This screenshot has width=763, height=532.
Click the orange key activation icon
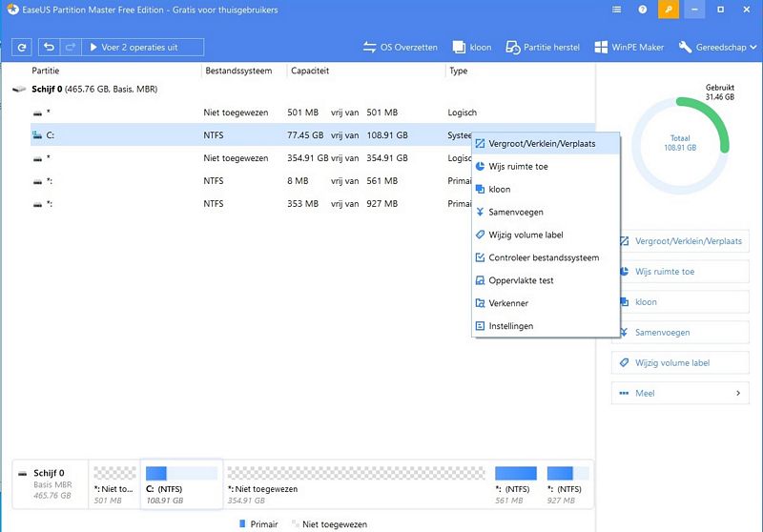(x=669, y=10)
